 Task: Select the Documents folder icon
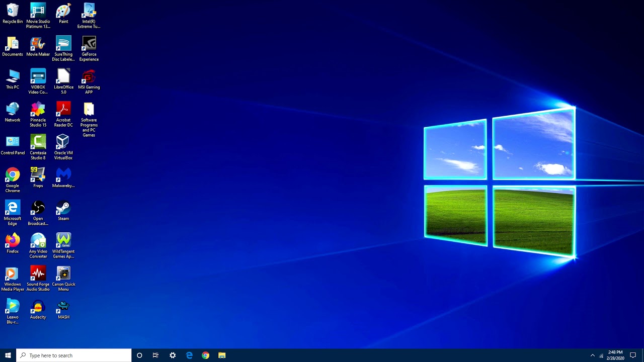(x=13, y=46)
